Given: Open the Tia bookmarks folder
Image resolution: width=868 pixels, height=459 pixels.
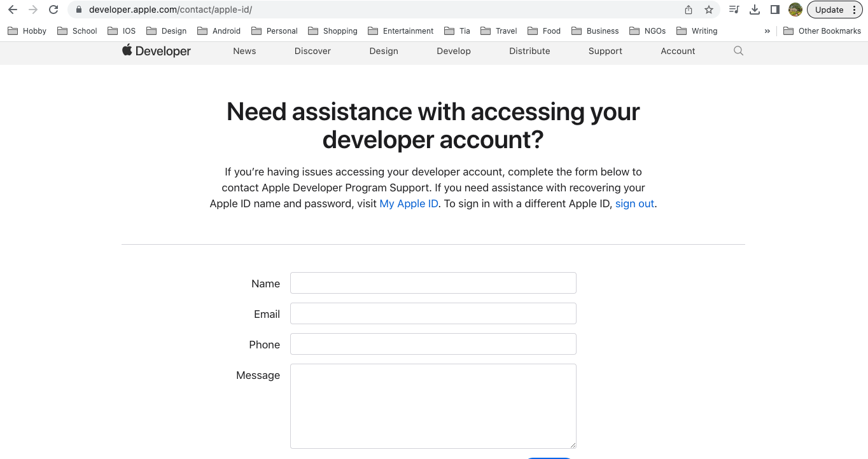Looking at the screenshot, I should [457, 31].
